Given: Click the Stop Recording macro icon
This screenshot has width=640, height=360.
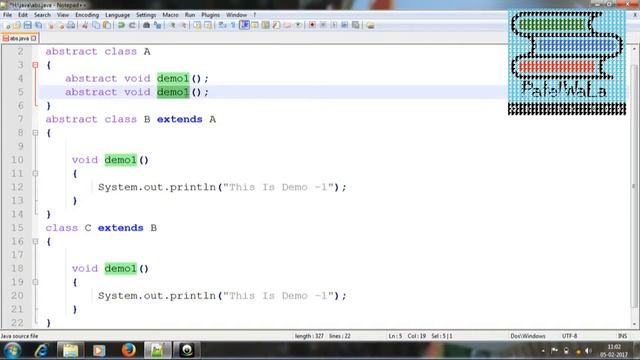Looking at the screenshot, I should [x=323, y=25].
